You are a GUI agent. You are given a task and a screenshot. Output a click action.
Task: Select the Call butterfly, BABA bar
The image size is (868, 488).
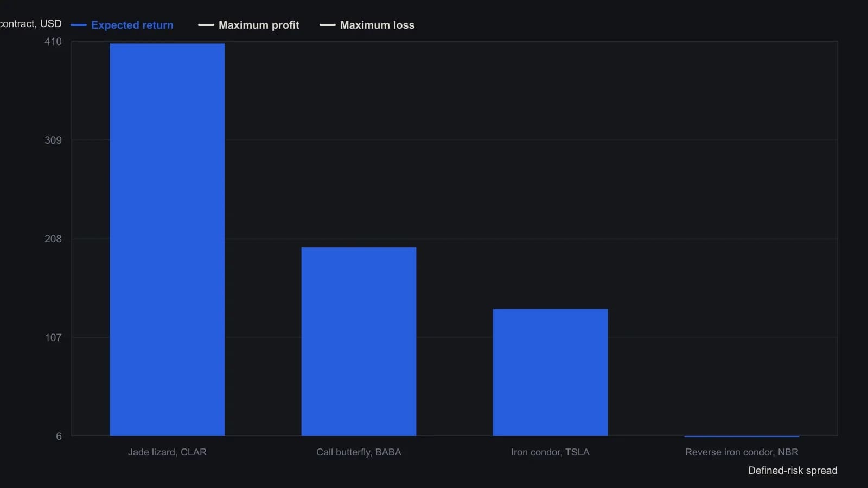(359, 342)
